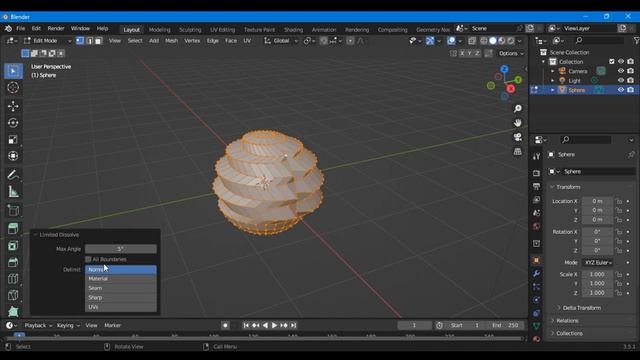This screenshot has height=360, width=640.
Task: Activate the Transform tool
Action: point(13,156)
